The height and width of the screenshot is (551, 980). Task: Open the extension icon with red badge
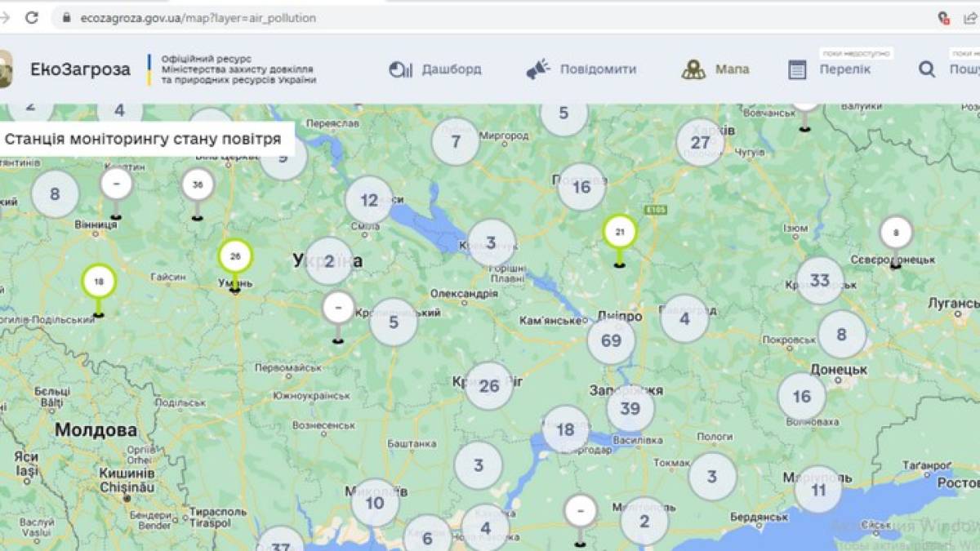click(943, 17)
